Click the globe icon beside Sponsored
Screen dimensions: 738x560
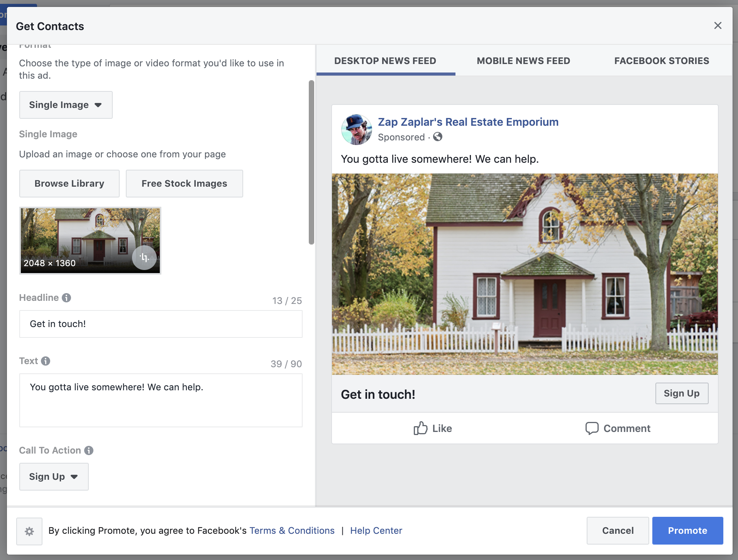coord(438,137)
